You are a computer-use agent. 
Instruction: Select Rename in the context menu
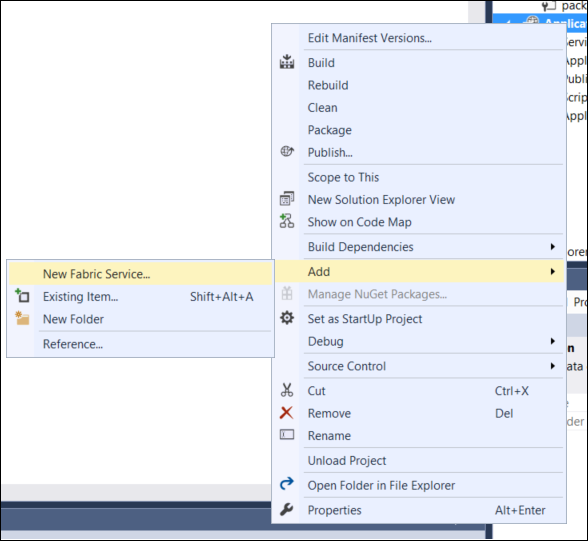pyautogui.click(x=419, y=436)
